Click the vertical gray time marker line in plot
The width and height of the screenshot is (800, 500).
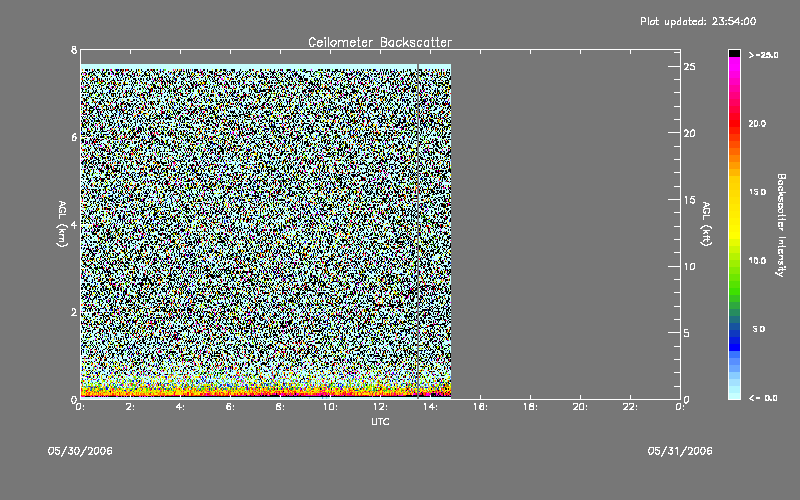418,231
